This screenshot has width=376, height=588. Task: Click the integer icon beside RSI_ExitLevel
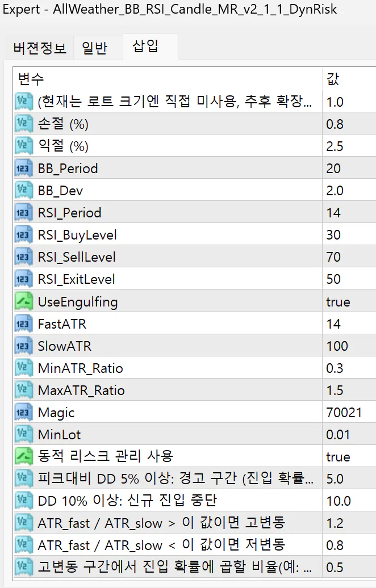click(x=23, y=279)
